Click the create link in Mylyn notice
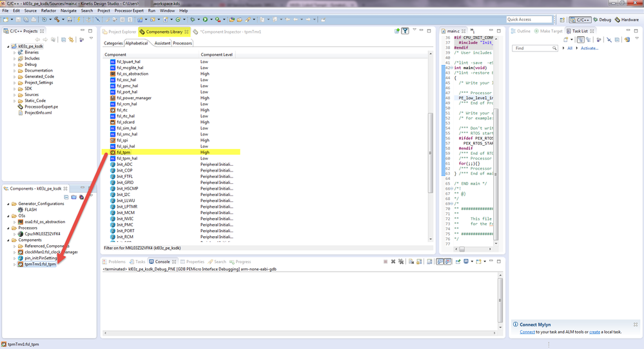The height and width of the screenshot is (349, 644). point(595,332)
